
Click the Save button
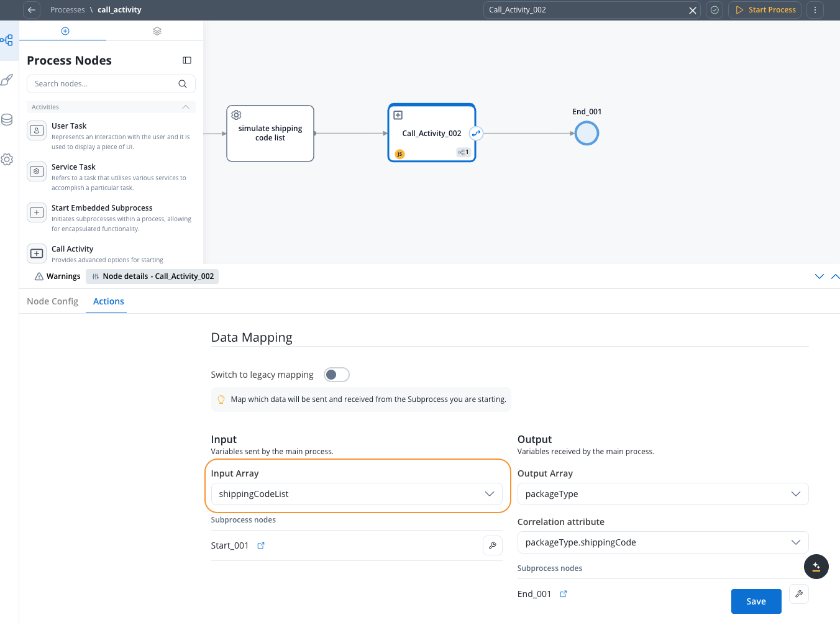click(756, 601)
